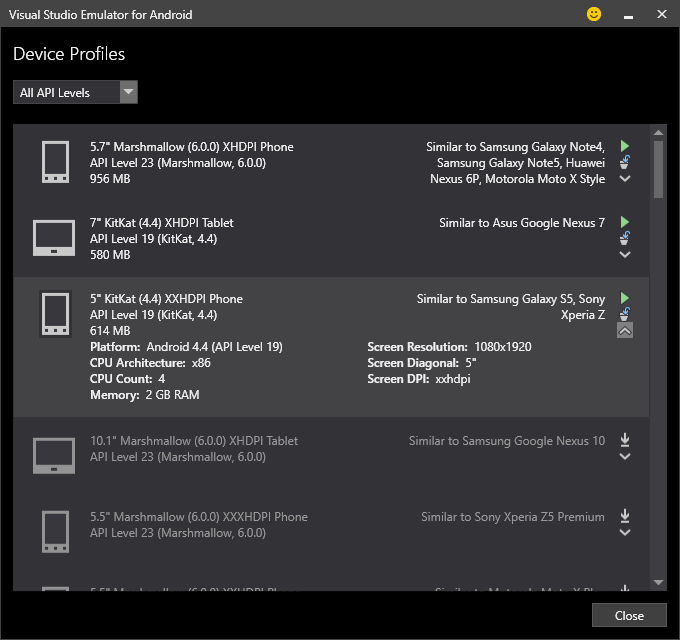Uninstall the 5.7" Marshmallow XHDPI Phone profile
This screenshot has width=680, height=640.
click(x=624, y=162)
